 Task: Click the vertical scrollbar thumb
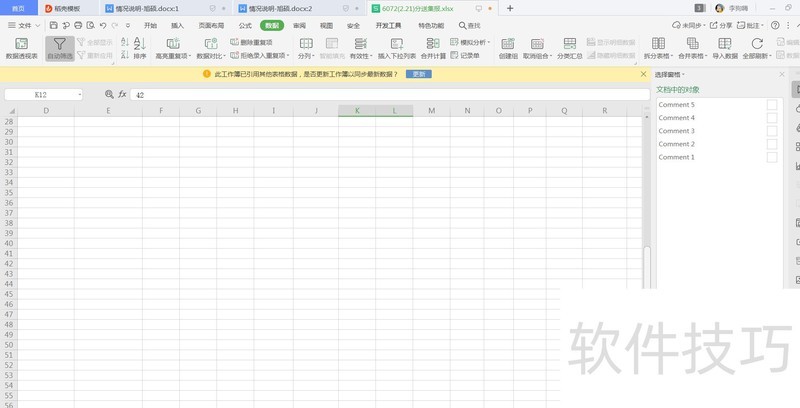point(647,265)
